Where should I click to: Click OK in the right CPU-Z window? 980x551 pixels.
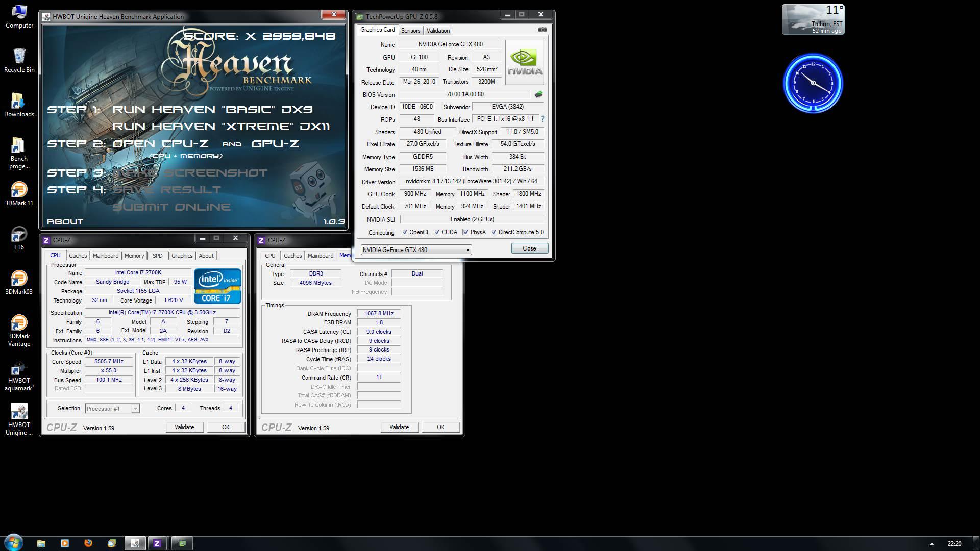pyautogui.click(x=440, y=427)
